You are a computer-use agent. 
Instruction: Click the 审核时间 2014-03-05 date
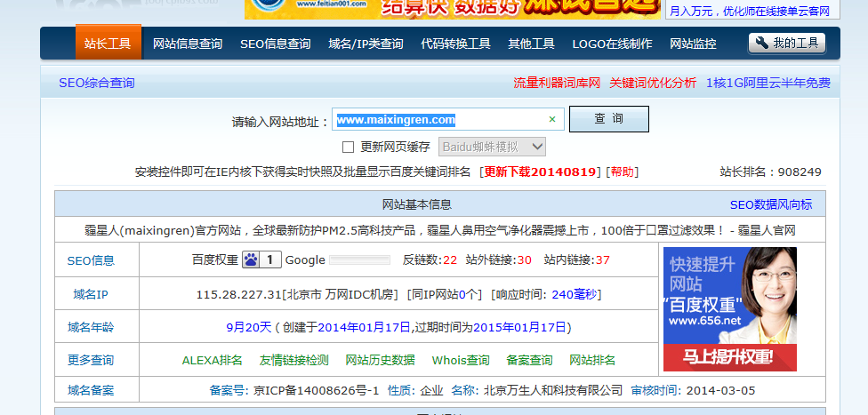720,391
